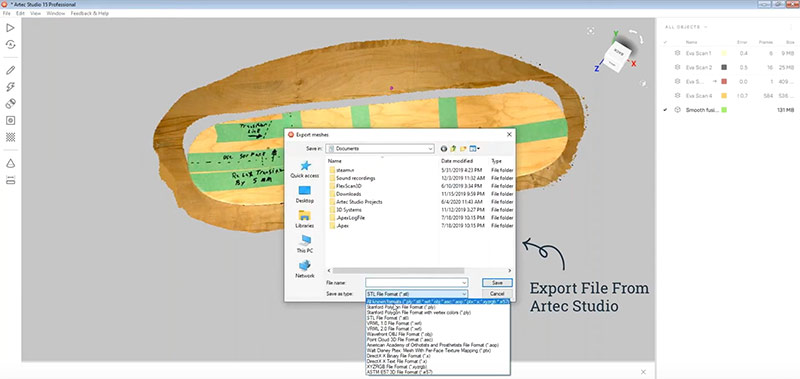Select the Eraser bandage-shaped icon

click(x=10, y=104)
